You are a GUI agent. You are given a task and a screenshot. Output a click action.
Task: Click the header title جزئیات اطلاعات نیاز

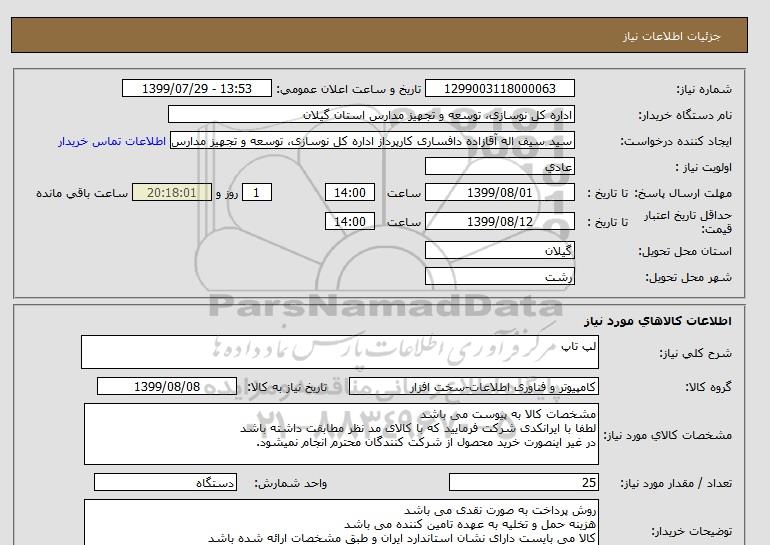[671, 36]
